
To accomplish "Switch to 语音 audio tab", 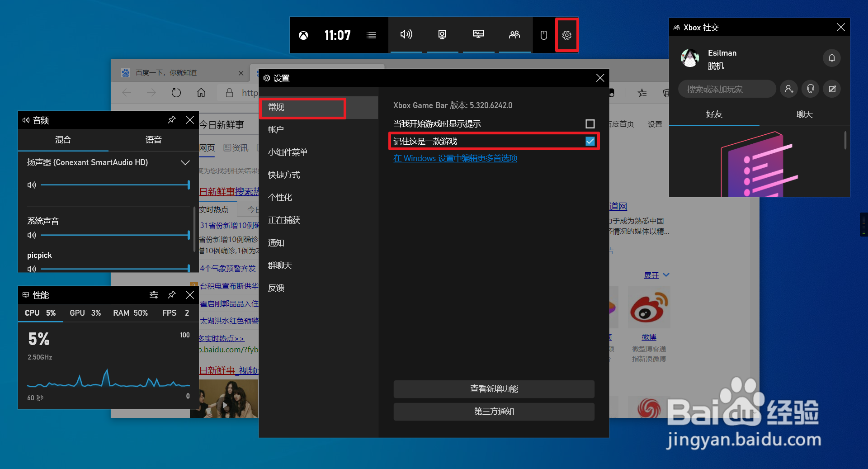I will (154, 140).
